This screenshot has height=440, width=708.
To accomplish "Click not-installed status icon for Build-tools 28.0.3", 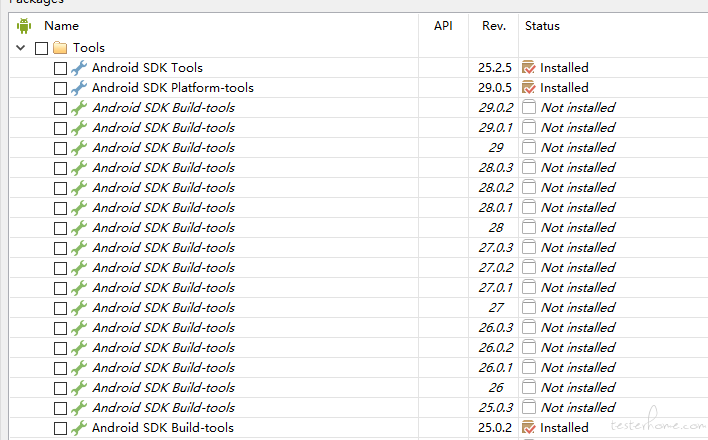I will pyautogui.click(x=528, y=168).
